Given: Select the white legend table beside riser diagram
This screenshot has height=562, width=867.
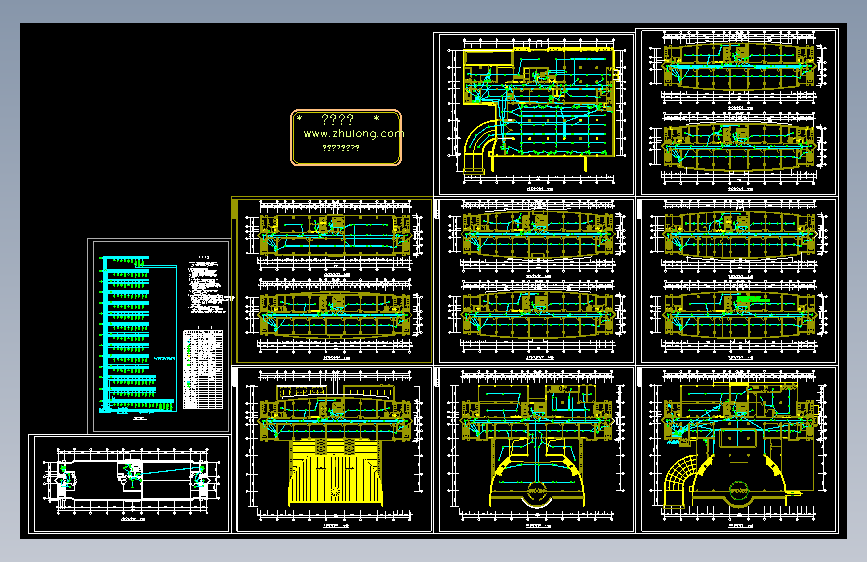Looking at the screenshot, I should pyautogui.click(x=203, y=370).
